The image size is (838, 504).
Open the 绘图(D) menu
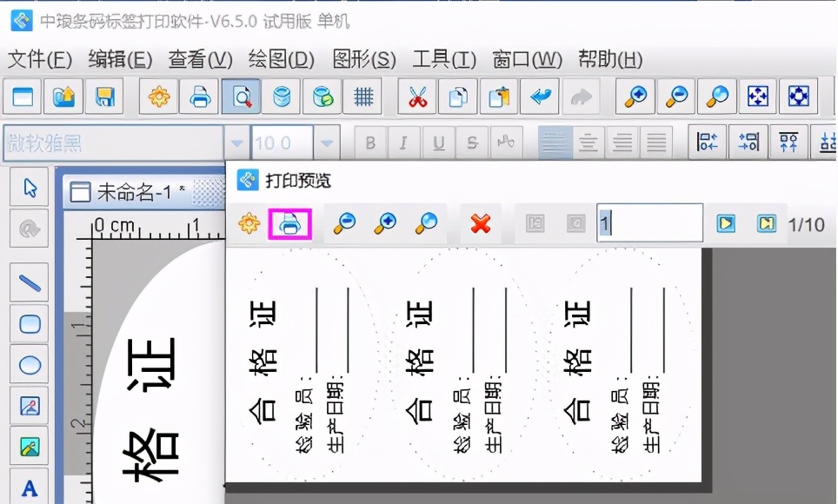[x=281, y=59]
